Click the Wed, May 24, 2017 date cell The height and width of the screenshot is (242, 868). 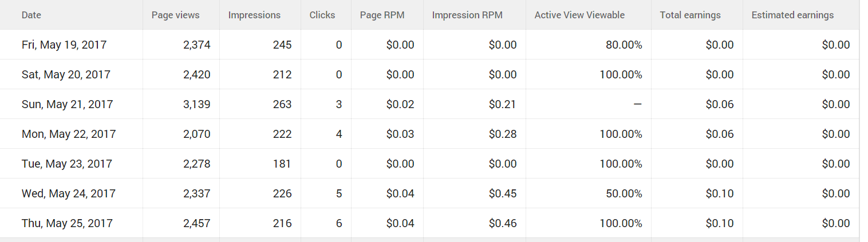[69, 193]
